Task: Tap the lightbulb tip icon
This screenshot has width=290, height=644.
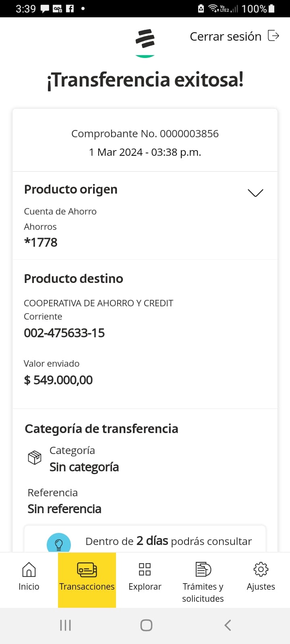Action: [59, 544]
